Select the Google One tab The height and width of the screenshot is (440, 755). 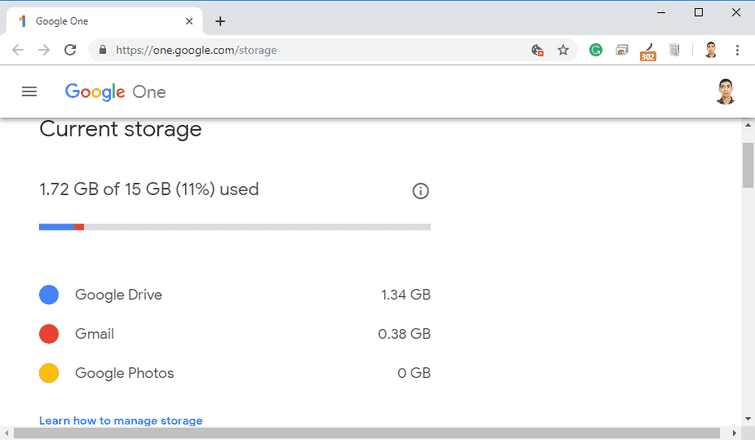pos(104,21)
